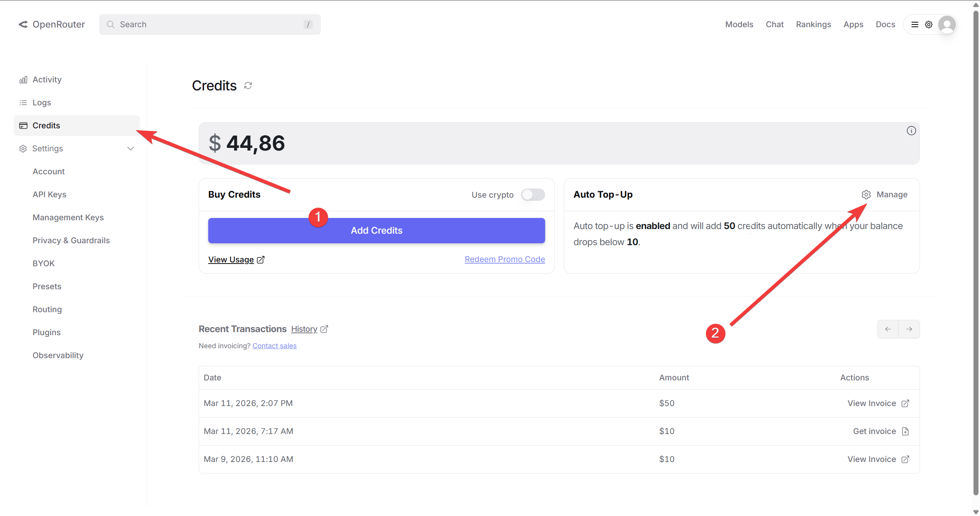Click the balance info icon
Screen dimensions: 980x516
tap(911, 131)
